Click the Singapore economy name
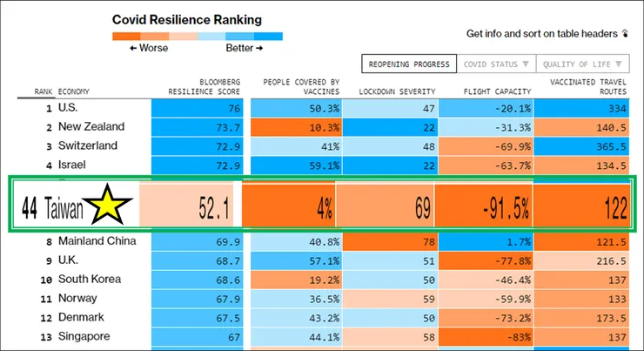 (x=84, y=336)
